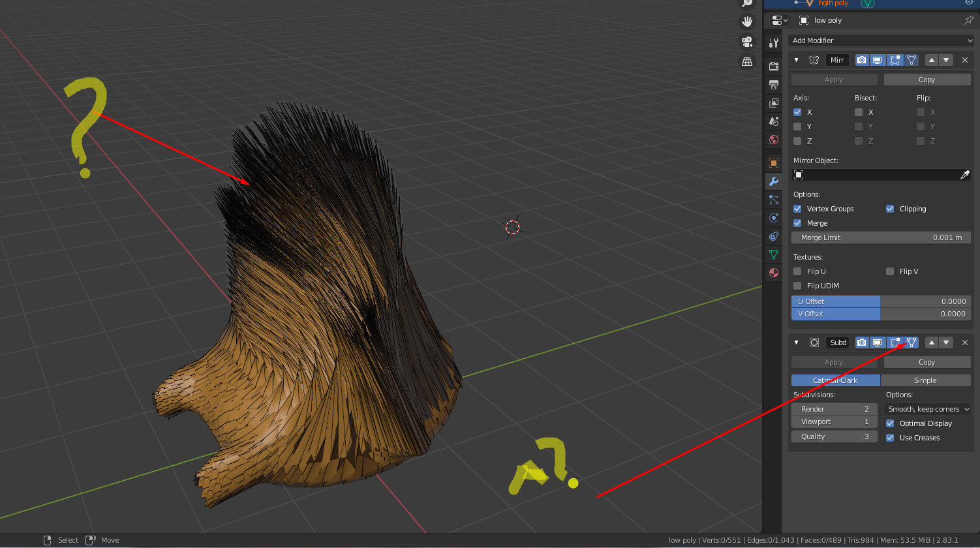980x548 pixels.
Task: Collapse the Subdivision modifier panel
Action: [796, 342]
